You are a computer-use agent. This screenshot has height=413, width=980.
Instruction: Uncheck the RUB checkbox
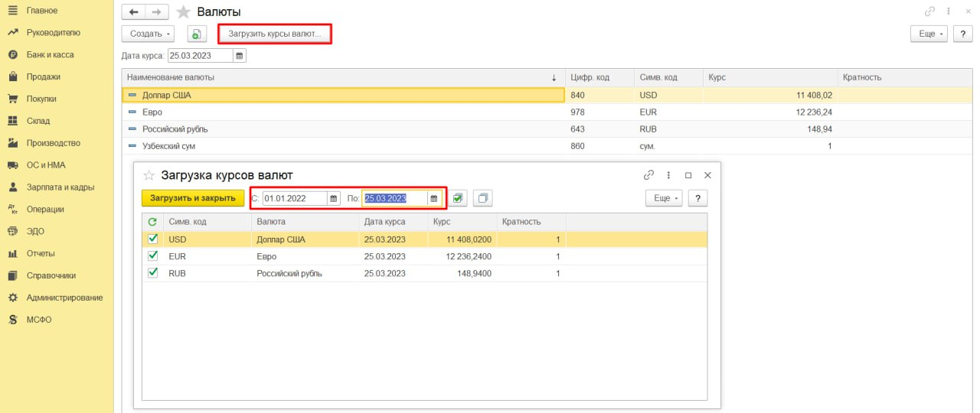point(152,273)
